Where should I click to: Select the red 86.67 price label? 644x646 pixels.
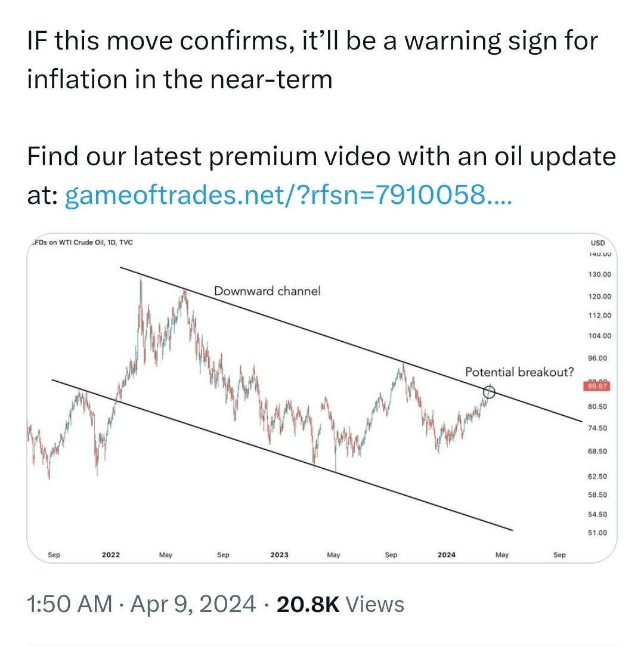(x=597, y=386)
